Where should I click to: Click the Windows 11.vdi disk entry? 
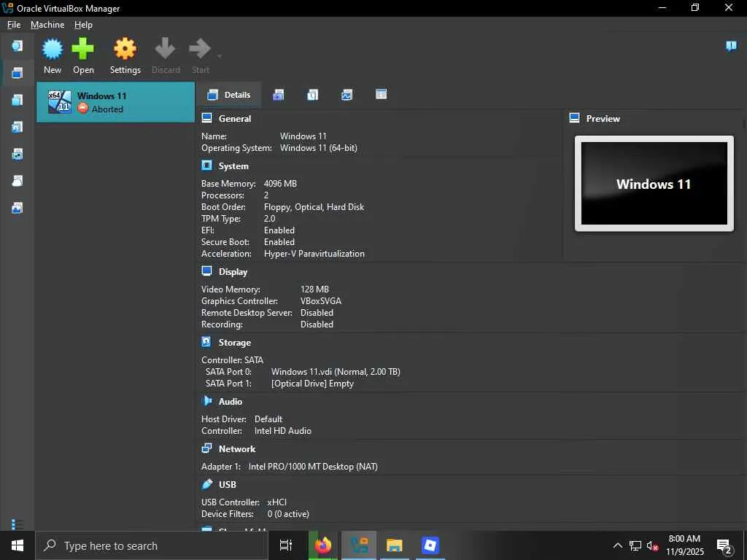pyautogui.click(x=336, y=372)
